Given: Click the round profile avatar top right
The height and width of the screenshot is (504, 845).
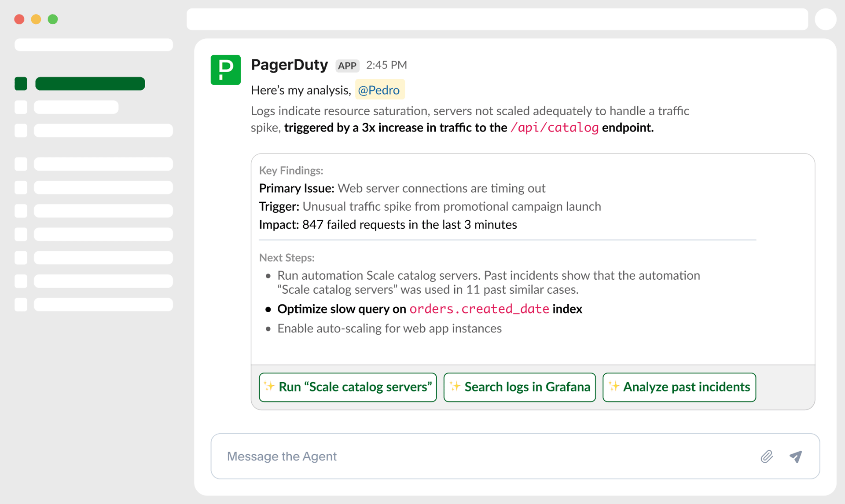Looking at the screenshot, I should point(825,19).
